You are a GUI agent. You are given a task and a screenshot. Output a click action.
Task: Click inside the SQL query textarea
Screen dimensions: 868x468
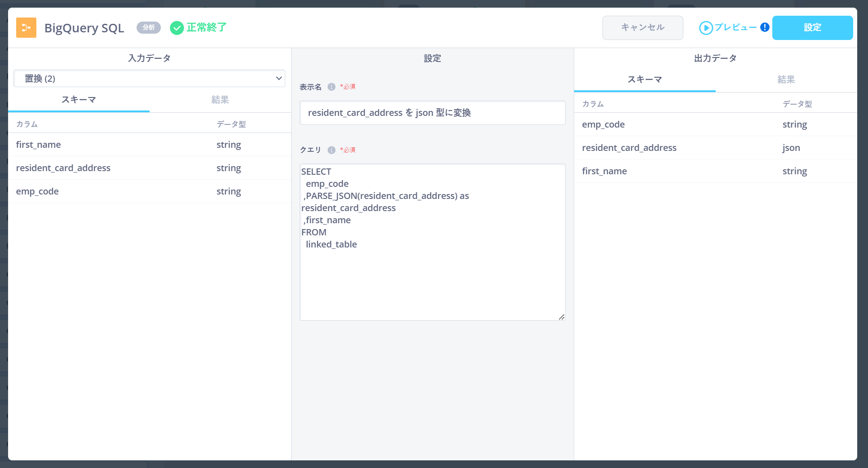pos(432,242)
